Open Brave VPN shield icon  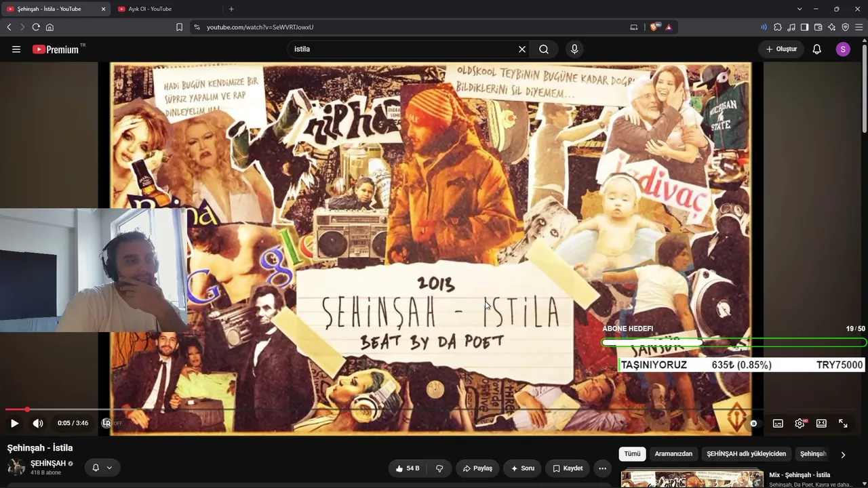[x=845, y=27]
